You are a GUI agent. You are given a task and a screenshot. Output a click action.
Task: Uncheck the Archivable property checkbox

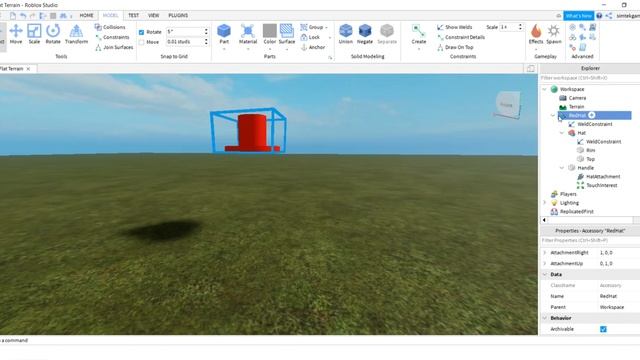point(603,329)
